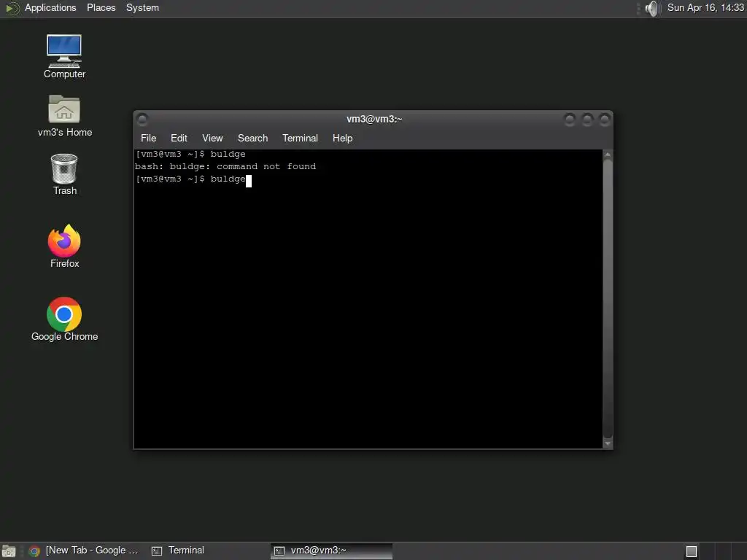The image size is (747, 560).
Task: Launch Firefox from the desktop
Action: tap(64, 246)
